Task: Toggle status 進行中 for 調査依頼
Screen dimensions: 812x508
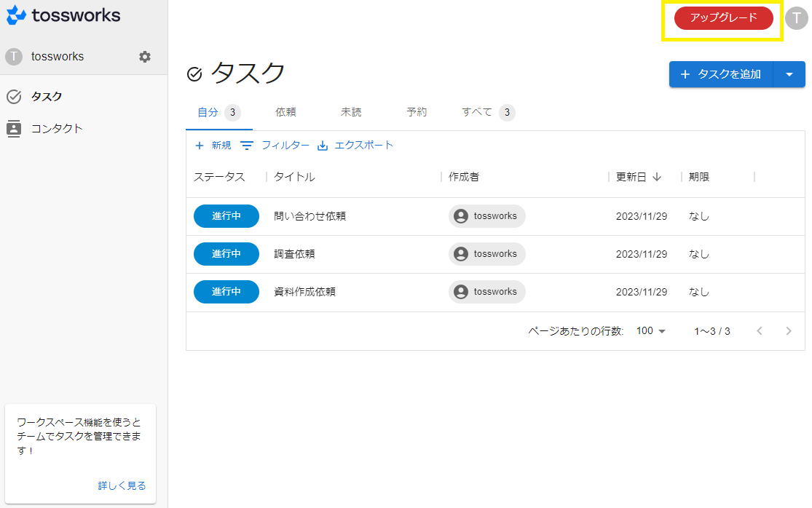Action: coord(226,254)
